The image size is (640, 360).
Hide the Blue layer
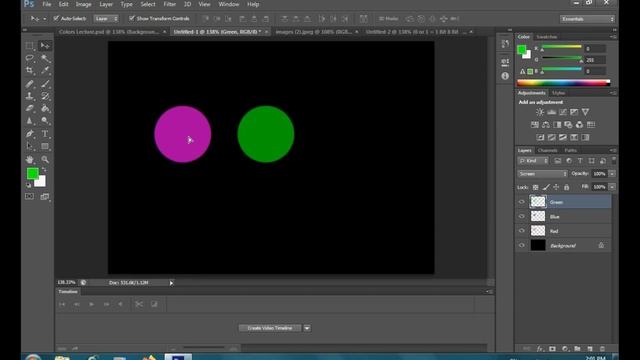tap(522, 216)
